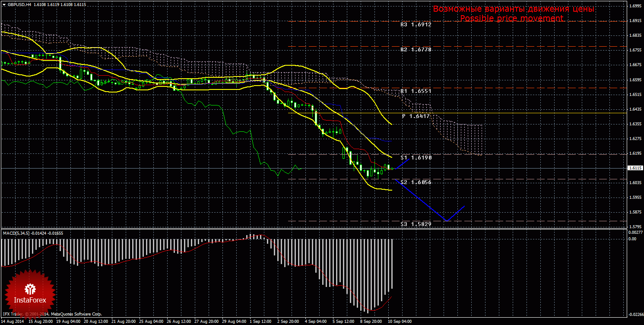644x325 pixels.
Task: Click the 1.6835 price scale value
Action: tap(634, 35)
